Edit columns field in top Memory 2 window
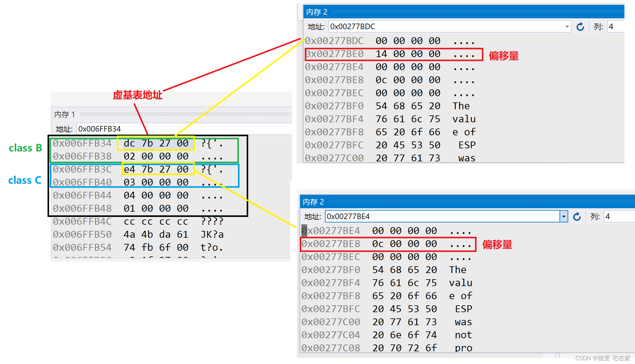The width and height of the screenshot is (635, 364). tap(615, 27)
